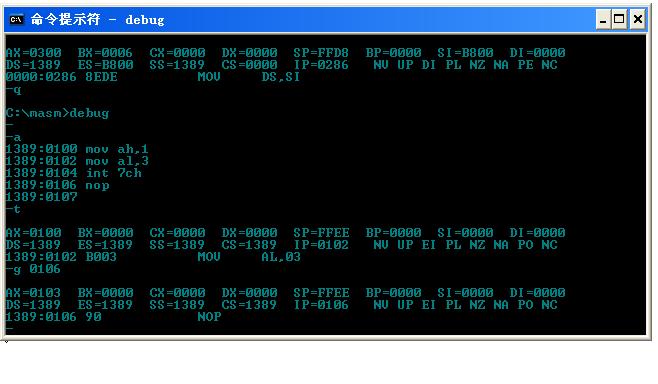
Task: Click the AX=0300 register value
Action: 34,53
